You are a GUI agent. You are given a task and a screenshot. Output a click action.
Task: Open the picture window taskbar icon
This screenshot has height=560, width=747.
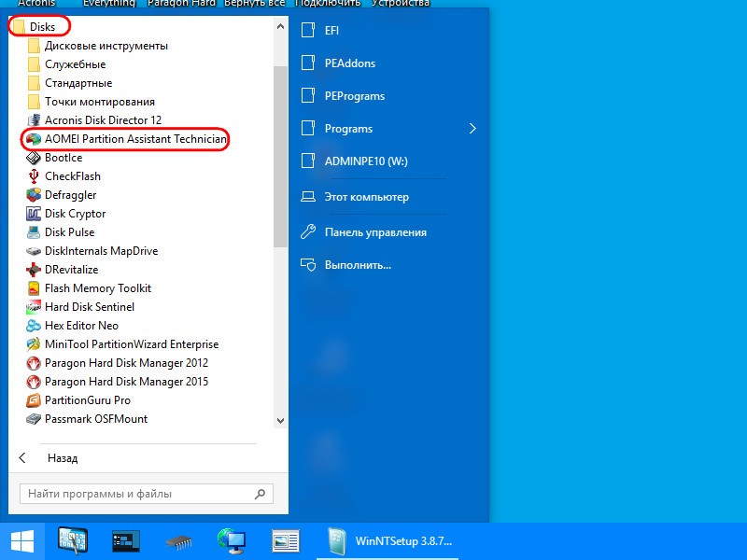[x=286, y=541]
